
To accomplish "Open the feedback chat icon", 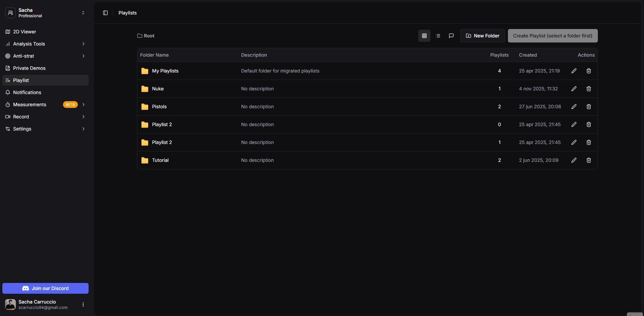I will (451, 35).
